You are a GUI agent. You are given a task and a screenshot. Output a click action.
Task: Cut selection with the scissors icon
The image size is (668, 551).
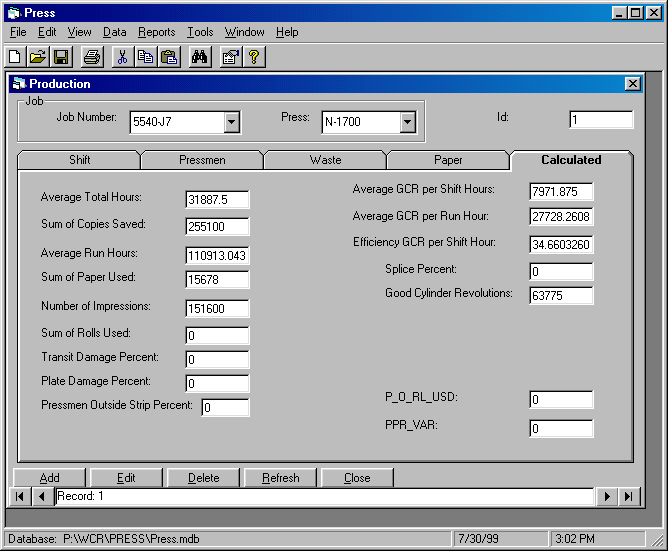(x=122, y=57)
